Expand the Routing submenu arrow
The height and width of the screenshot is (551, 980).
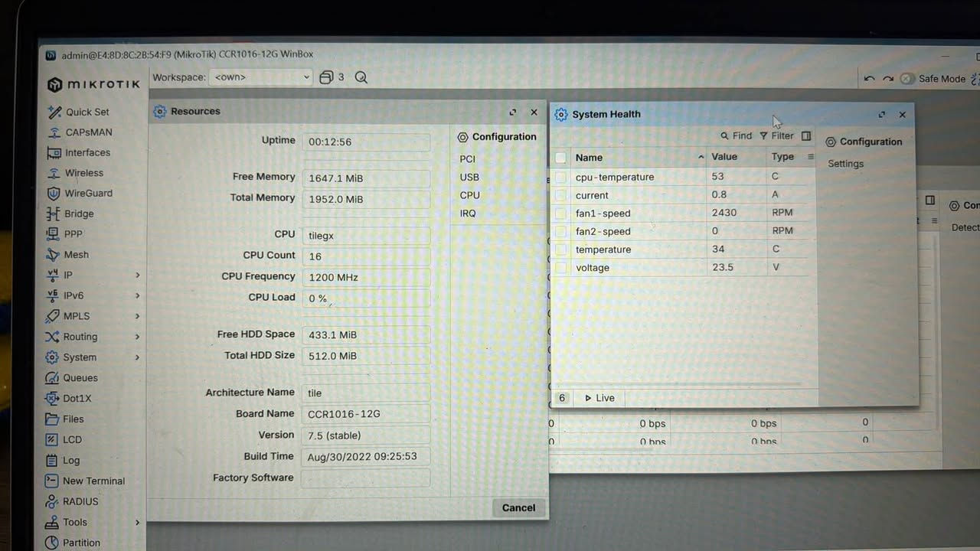point(138,337)
